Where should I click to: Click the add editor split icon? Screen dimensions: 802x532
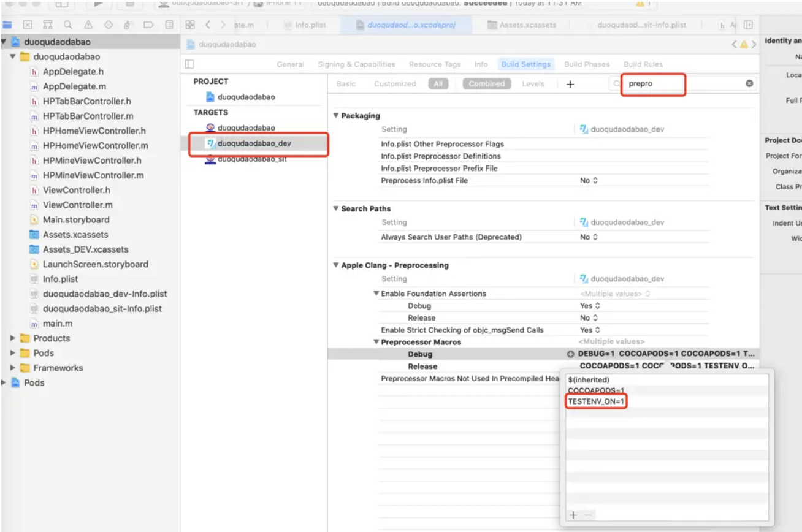pos(749,25)
